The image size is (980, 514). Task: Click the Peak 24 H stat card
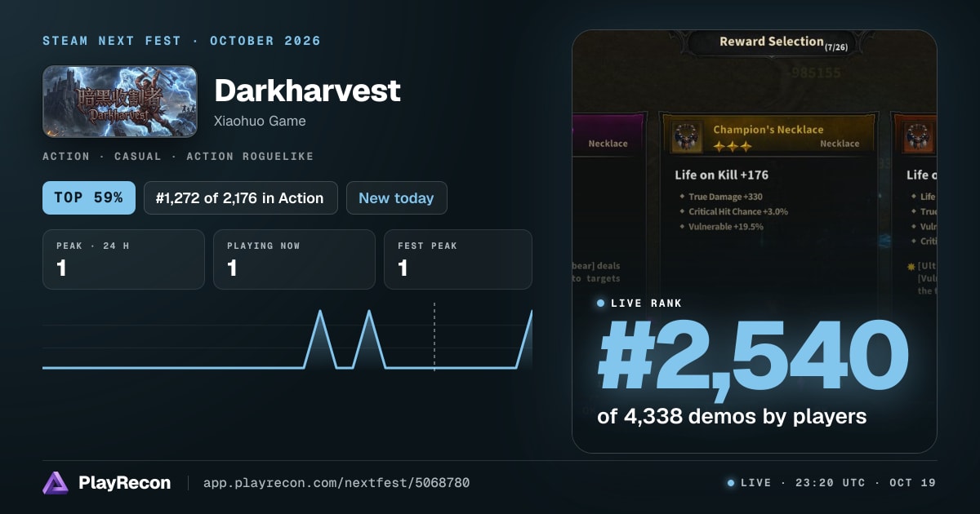coord(123,259)
